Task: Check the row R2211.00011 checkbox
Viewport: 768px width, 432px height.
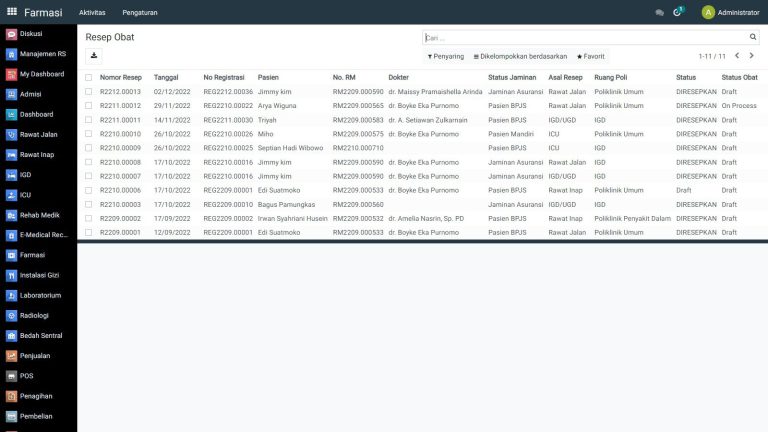Action: (89, 120)
